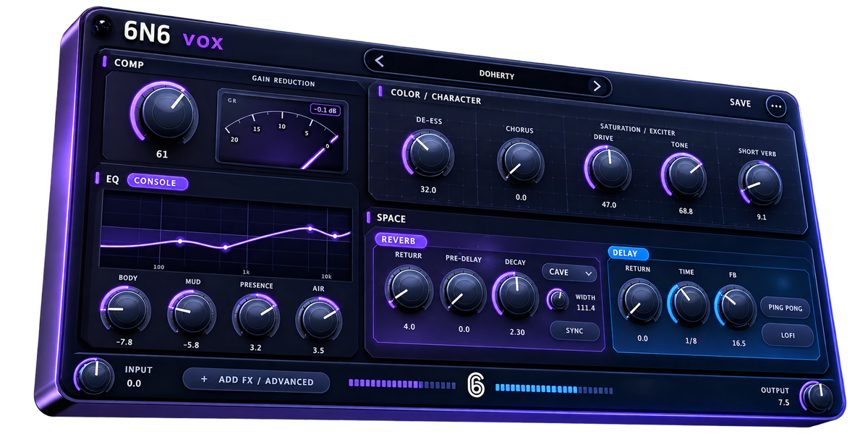The height and width of the screenshot is (434, 868).
Task: Click the OUTPUT gain knob
Action: [x=819, y=399]
